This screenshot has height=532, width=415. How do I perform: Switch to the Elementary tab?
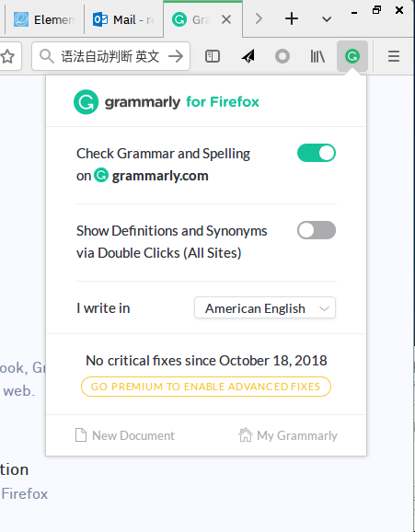[44, 19]
